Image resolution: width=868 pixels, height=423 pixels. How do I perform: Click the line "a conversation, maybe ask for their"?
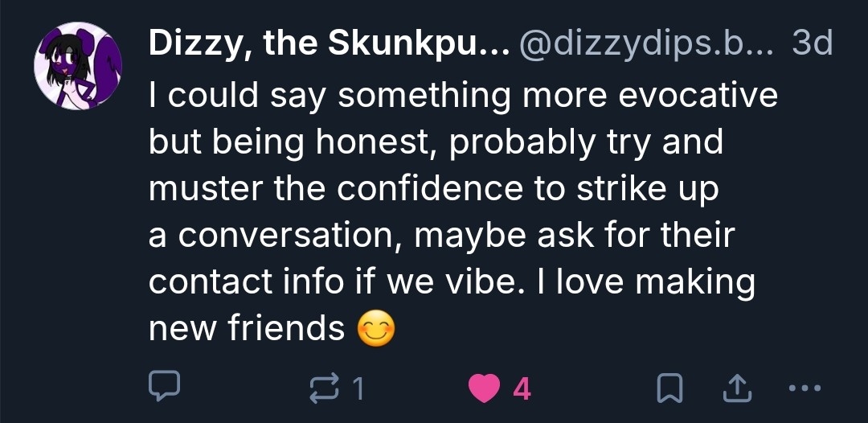pos(441,236)
